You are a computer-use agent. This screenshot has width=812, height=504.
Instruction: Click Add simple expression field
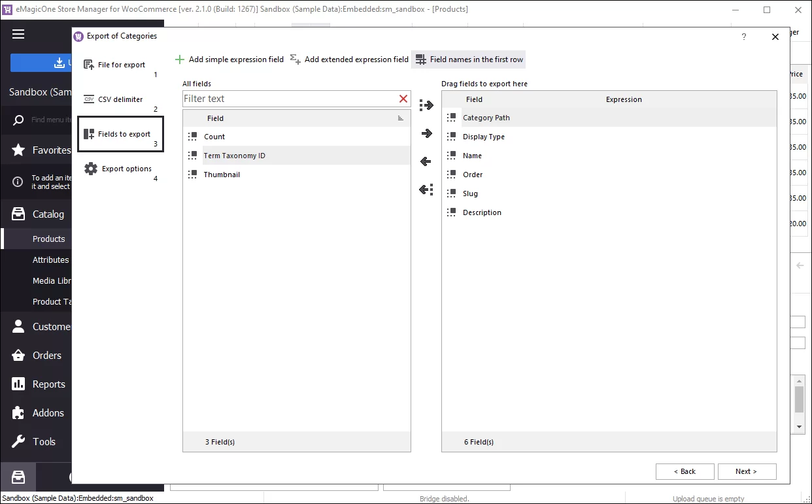pos(229,59)
